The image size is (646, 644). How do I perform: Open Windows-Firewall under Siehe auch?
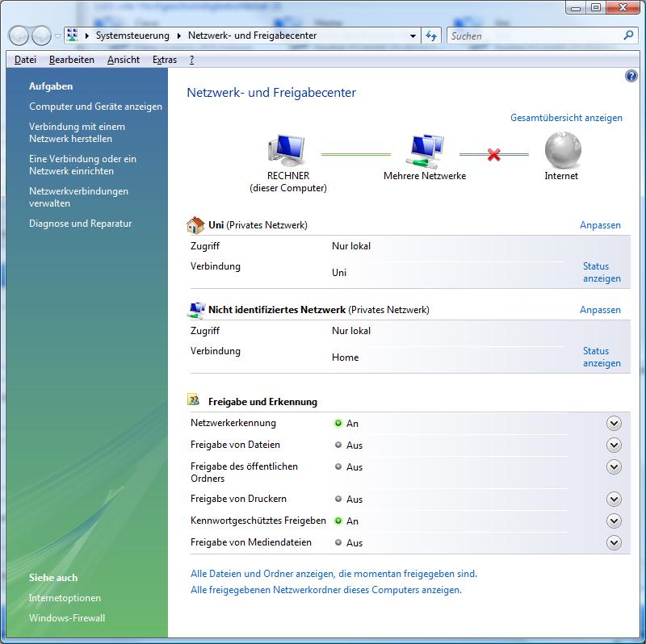click(x=67, y=618)
